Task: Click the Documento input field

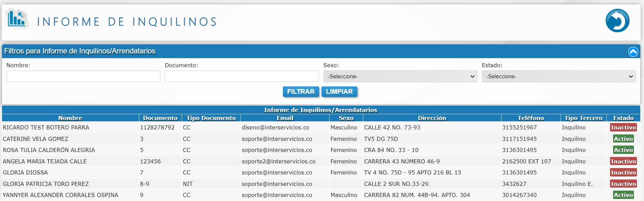Action: click(x=241, y=76)
